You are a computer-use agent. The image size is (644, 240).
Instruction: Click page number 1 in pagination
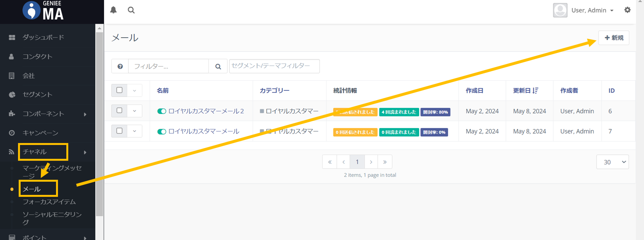pos(357,162)
